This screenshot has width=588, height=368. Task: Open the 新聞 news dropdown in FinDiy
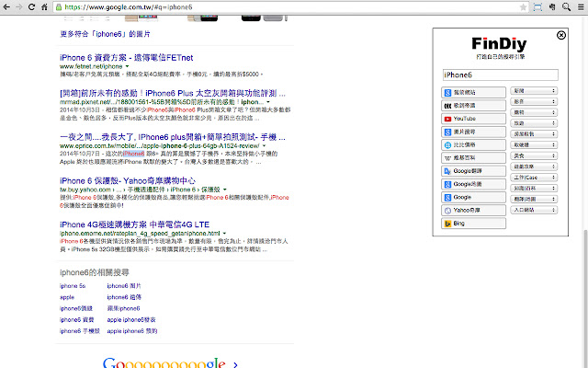point(534,91)
